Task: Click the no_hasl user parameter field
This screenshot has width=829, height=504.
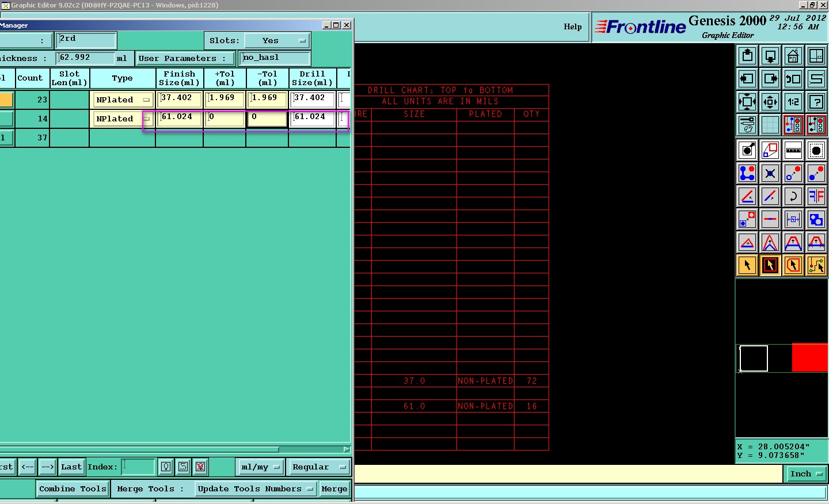Action: coord(275,58)
